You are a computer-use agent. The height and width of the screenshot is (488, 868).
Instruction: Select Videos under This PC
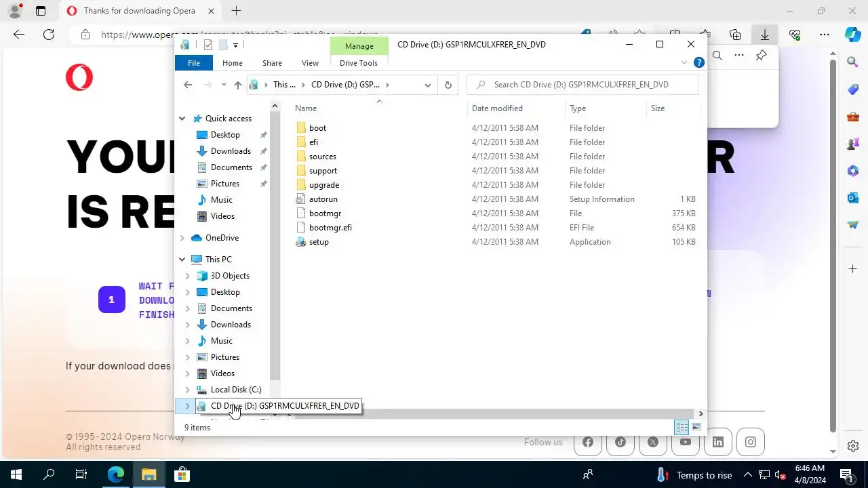[222, 373]
